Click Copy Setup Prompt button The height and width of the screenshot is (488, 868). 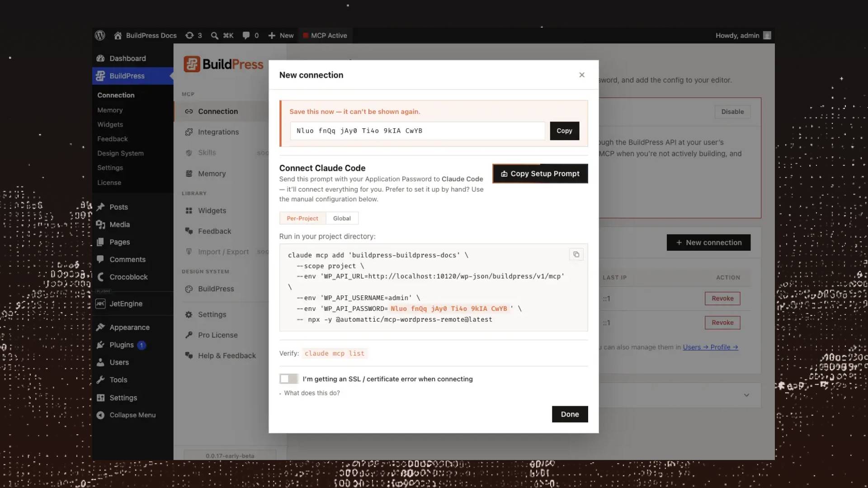[x=540, y=174]
